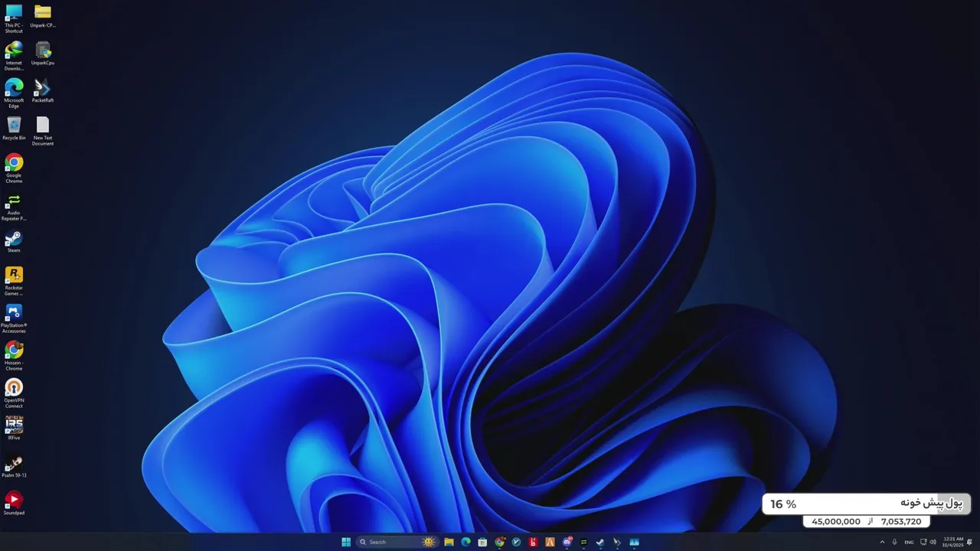Open Microsoft Edge from the taskbar
The height and width of the screenshot is (551, 980).
click(465, 542)
